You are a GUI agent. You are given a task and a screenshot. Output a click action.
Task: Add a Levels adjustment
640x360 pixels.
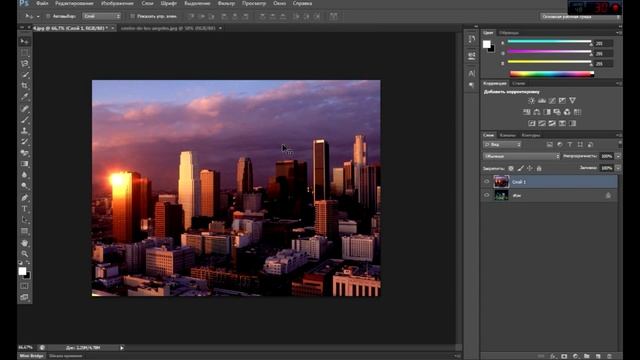(542, 100)
